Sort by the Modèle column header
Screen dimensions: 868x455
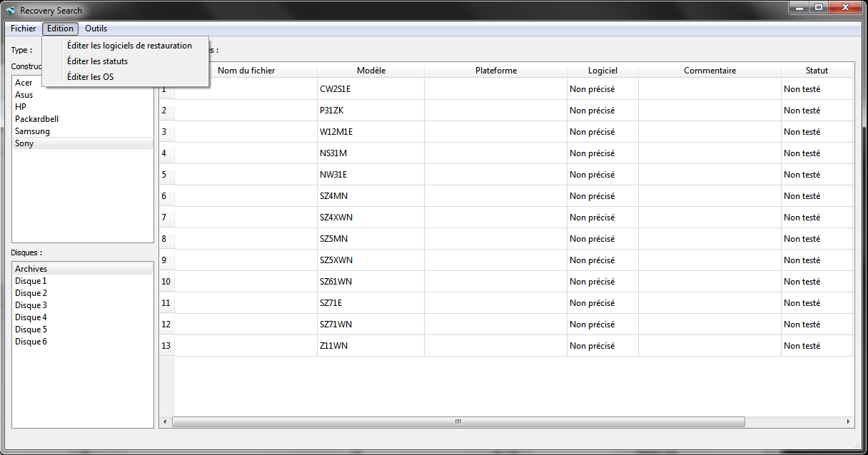click(370, 71)
